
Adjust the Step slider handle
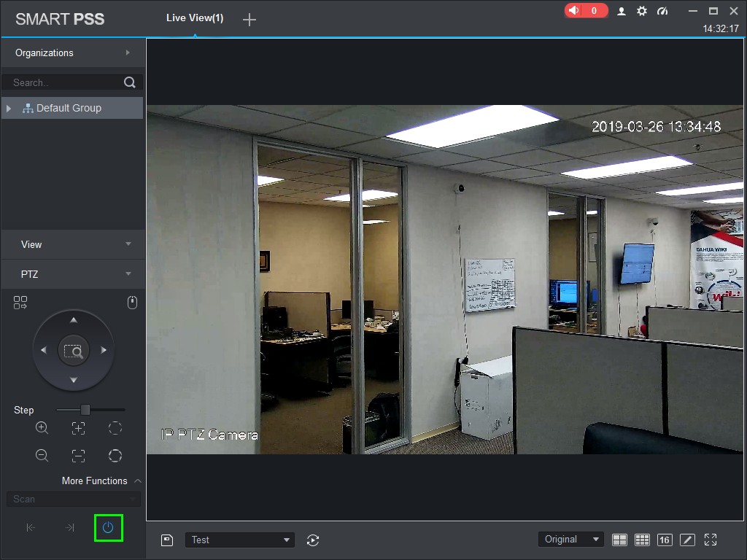click(85, 410)
